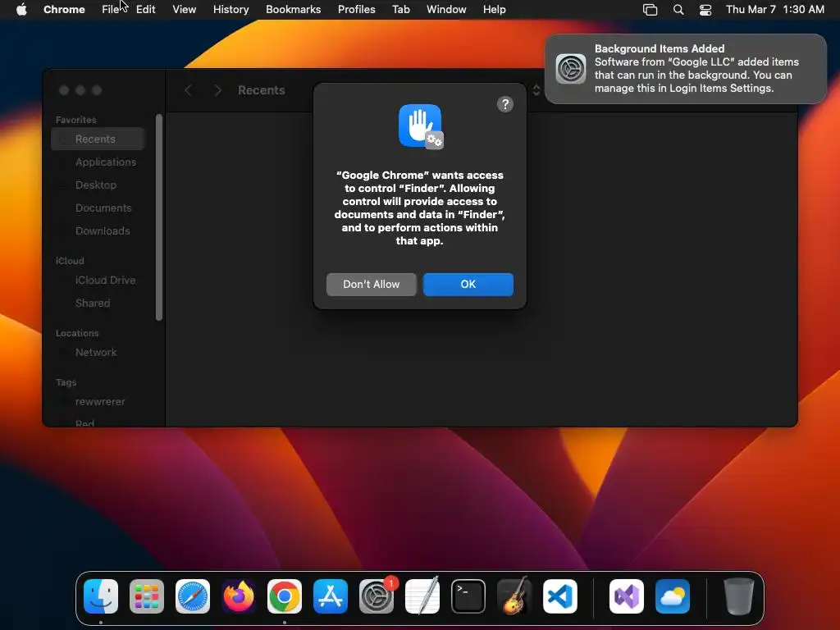Select Shared in Finder sidebar
Image resolution: width=840 pixels, height=630 pixels.
(98, 304)
